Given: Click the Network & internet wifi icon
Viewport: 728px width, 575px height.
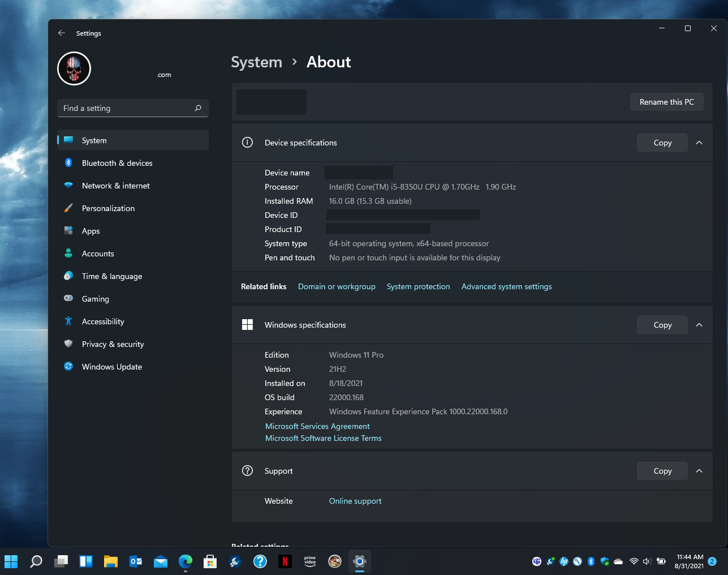Looking at the screenshot, I should point(68,186).
